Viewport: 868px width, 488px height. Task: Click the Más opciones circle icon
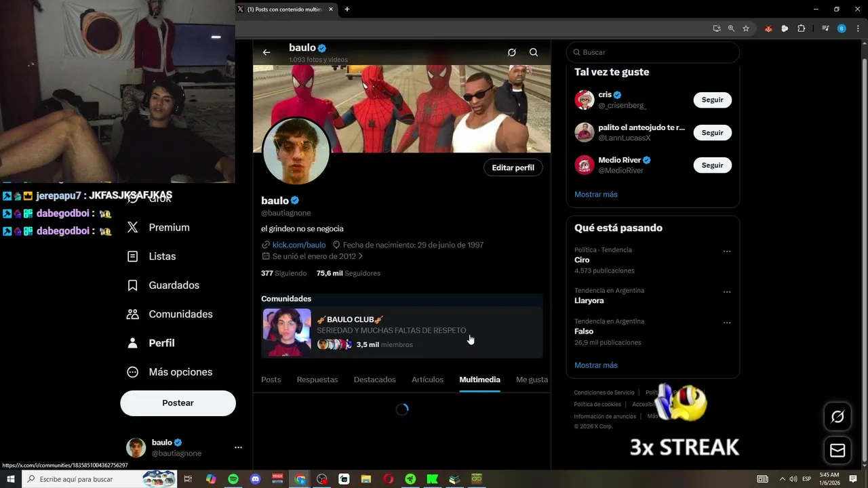point(133,372)
